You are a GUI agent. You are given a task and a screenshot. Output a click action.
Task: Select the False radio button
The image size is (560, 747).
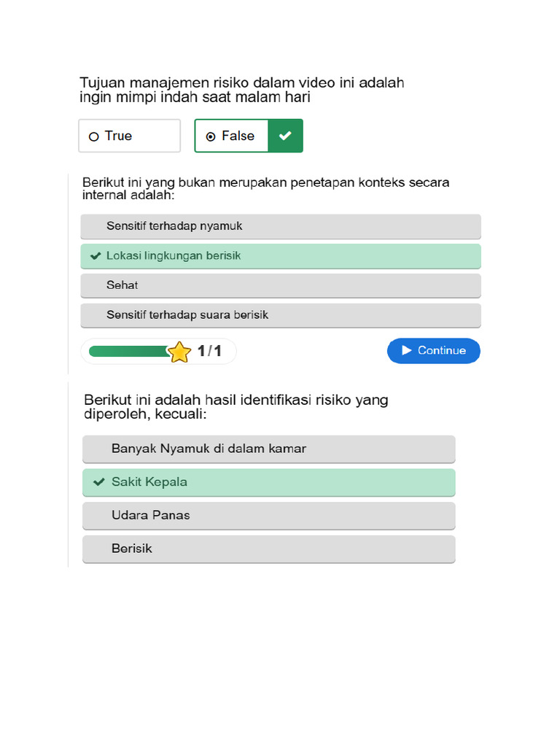pos(211,136)
